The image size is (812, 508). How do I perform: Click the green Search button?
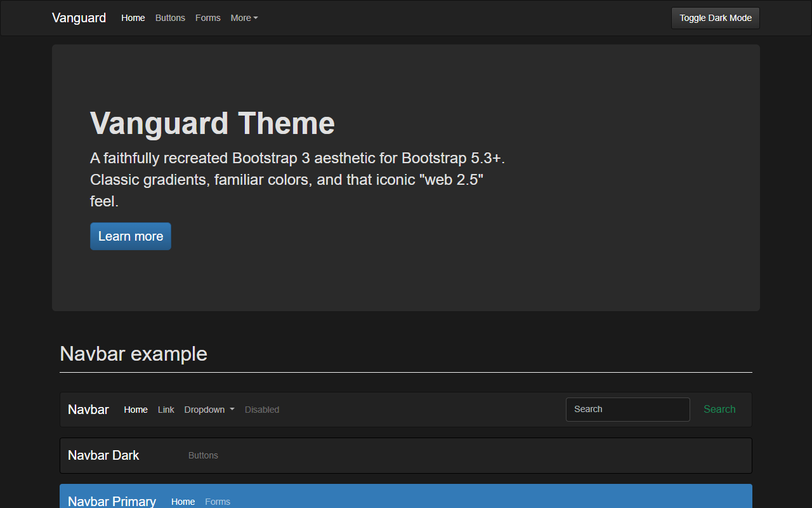(719, 410)
